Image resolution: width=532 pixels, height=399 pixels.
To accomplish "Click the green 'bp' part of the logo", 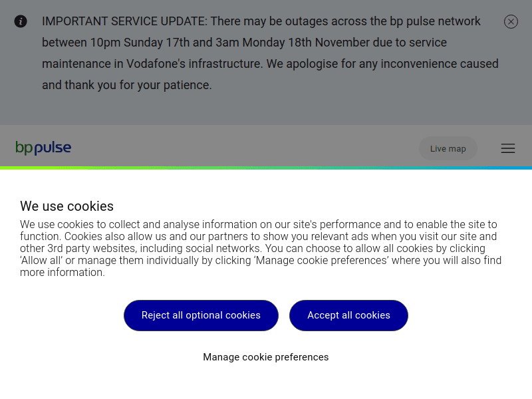I will click(24, 148).
